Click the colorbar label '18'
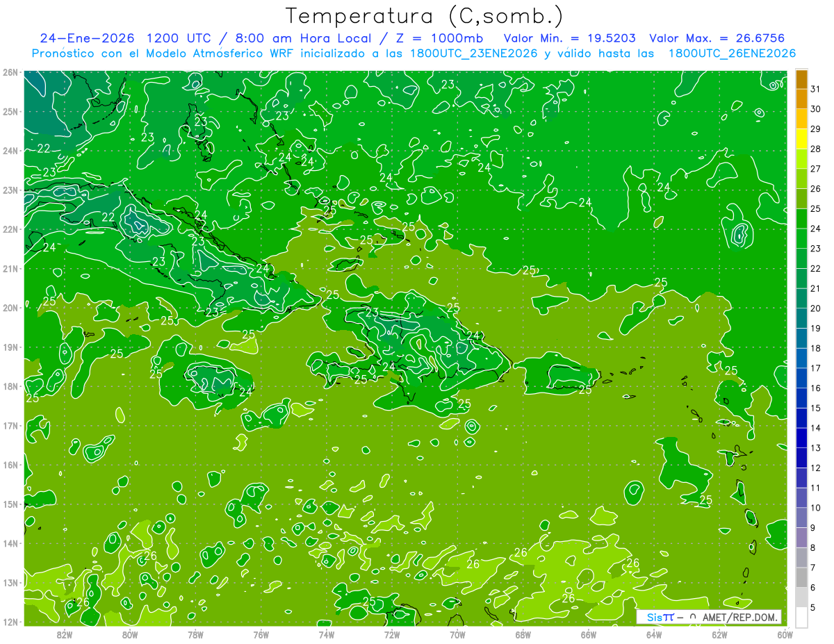The height and width of the screenshot is (644, 834). click(815, 348)
